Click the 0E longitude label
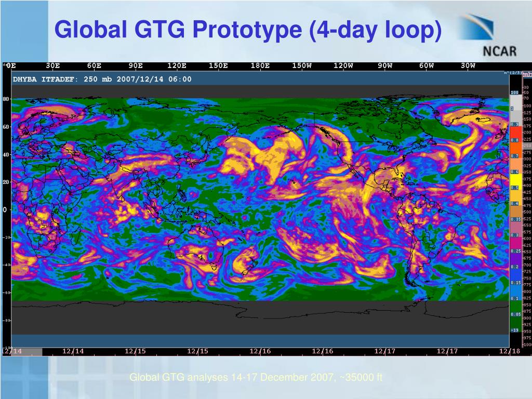 click(11, 65)
